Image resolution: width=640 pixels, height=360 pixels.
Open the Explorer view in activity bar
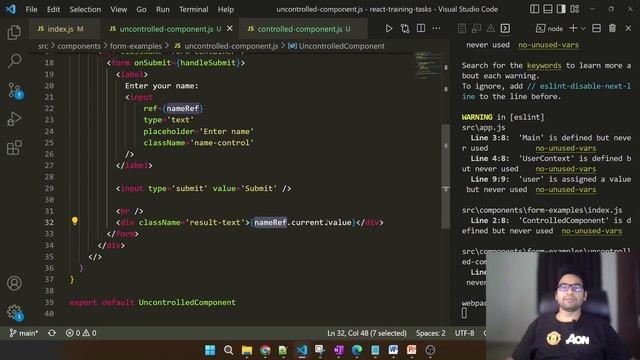click(x=14, y=32)
